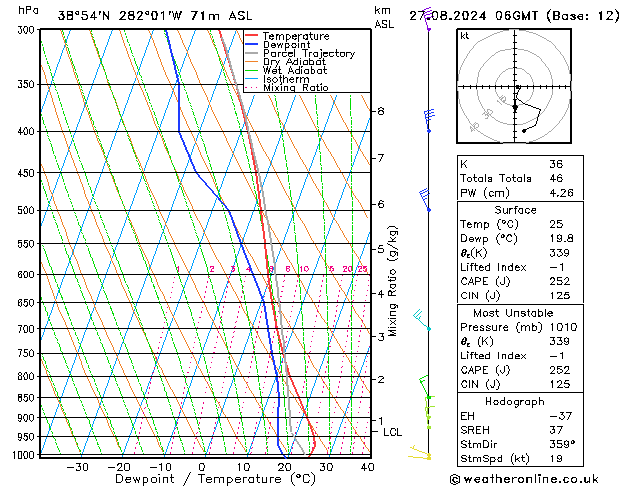The width and height of the screenshot is (629, 486).
Task: Click the blue wind barb at 500 hPa
Action: pos(426,199)
